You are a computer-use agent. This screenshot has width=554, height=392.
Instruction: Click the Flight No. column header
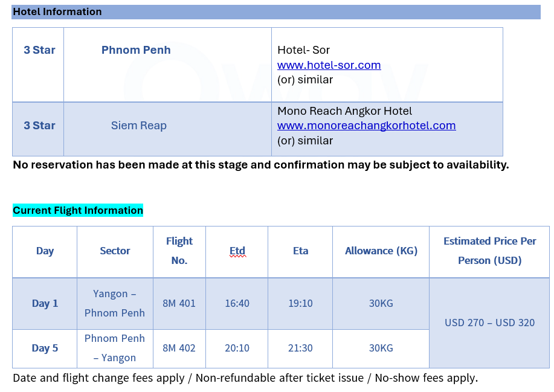click(x=179, y=251)
